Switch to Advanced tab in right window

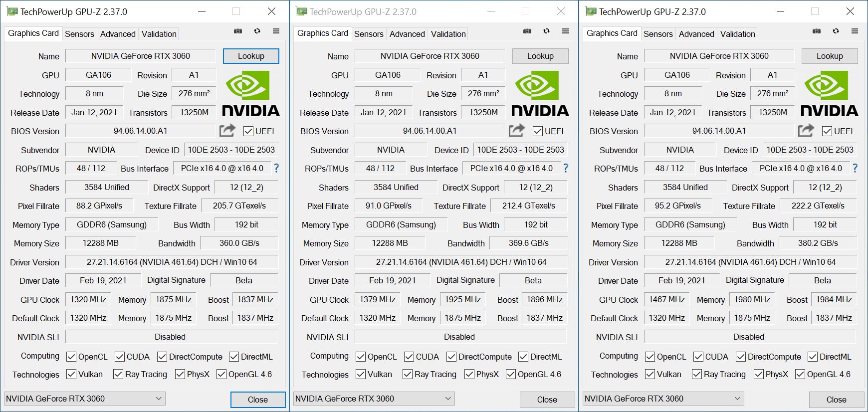coord(696,34)
